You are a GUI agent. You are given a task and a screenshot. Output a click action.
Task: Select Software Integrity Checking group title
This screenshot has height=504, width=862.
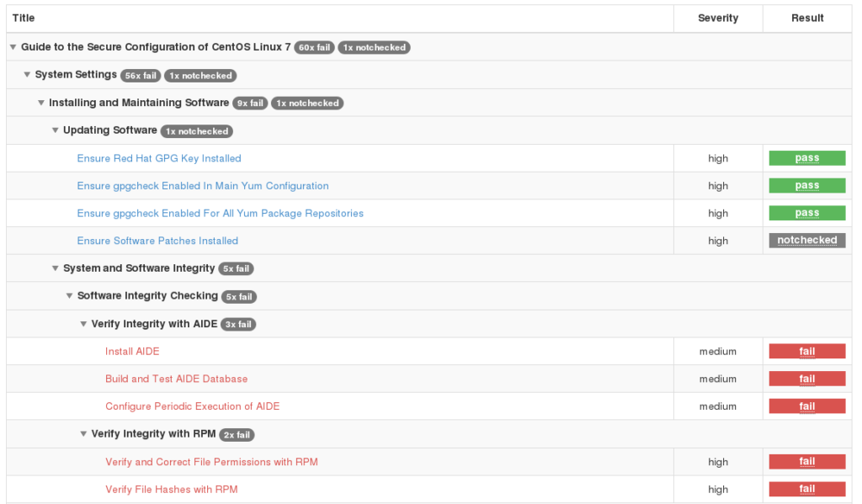pyautogui.click(x=147, y=295)
